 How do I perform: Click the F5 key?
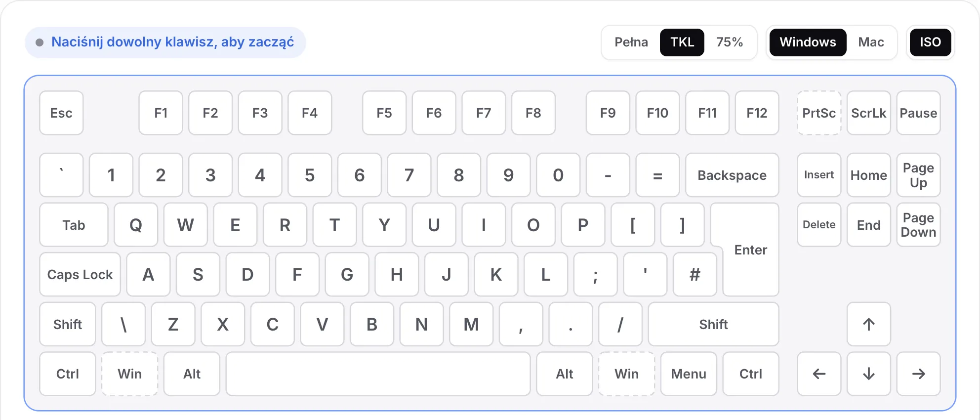click(x=384, y=113)
